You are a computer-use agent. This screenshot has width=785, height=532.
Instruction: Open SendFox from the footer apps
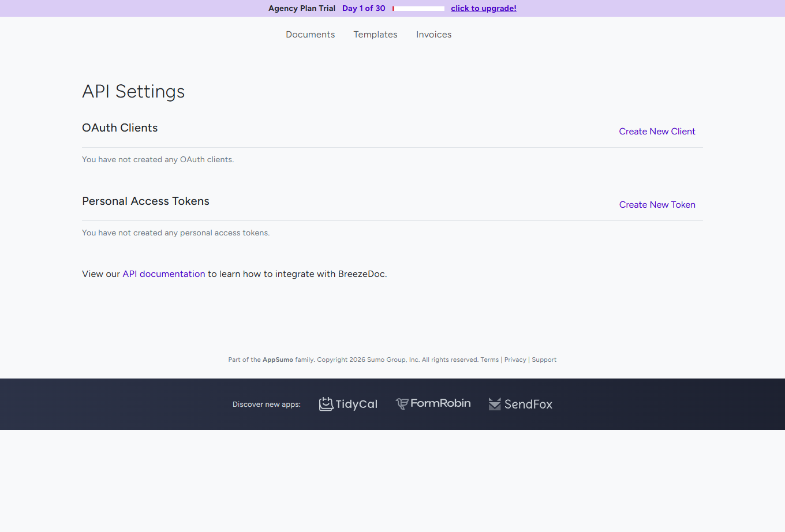(x=520, y=404)
